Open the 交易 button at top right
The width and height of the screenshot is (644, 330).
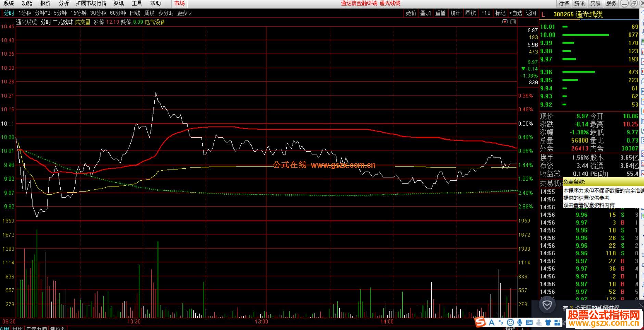[x=595, y=3]
